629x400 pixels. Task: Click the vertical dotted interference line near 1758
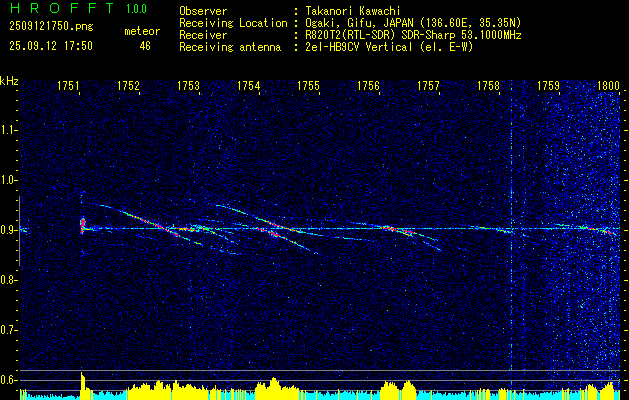click(x=511, y=225)
